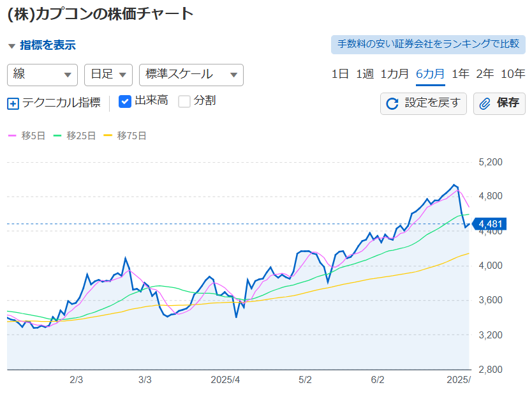The width and height of the screenshot is (532, 399).
Task: Click the 手数料の安い証券会社をランキングで比較 link
Action: tap(428, 44)
